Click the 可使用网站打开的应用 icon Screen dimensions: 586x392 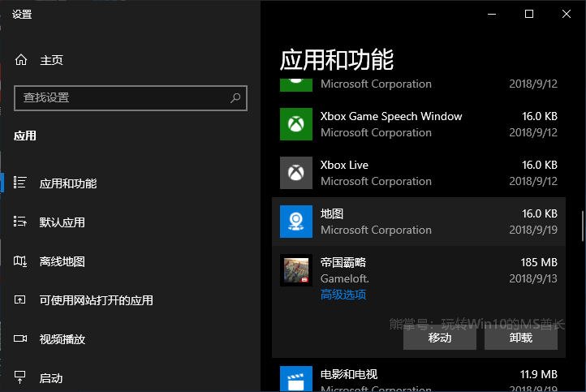(x=19, y=299)
